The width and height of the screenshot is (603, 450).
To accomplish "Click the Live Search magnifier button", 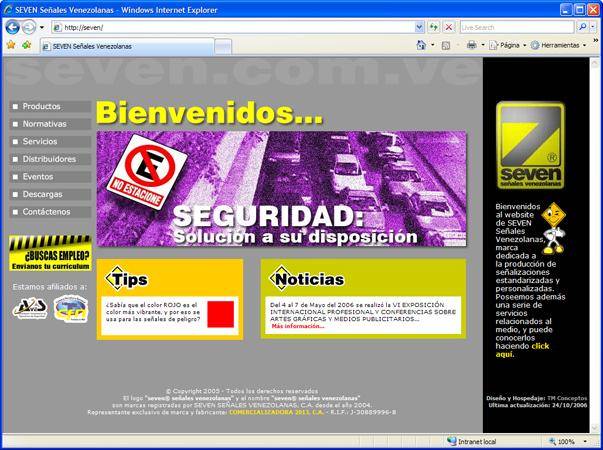I will click(x=583, y=27).
